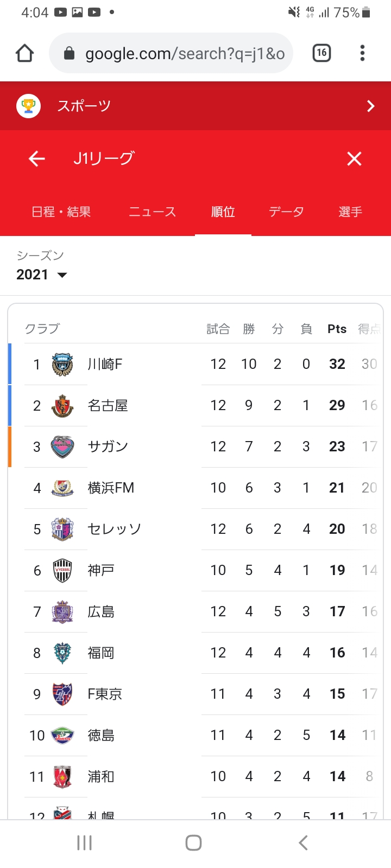The image size is (391, 868).
Task: Close the J1リーグ panel with X
Action: point(354,158)
